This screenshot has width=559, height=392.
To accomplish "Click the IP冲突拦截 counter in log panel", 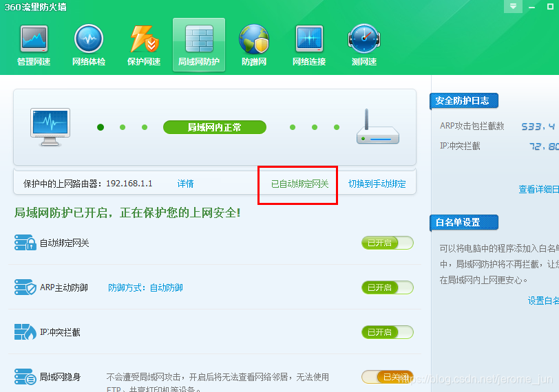I will pyautogui.click(x=460, y=146).
